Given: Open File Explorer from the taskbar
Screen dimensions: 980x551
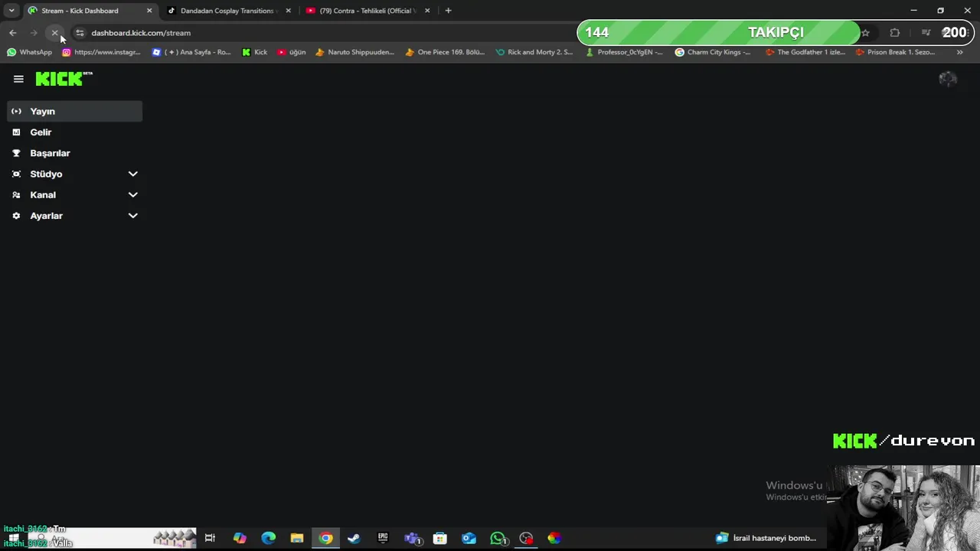Looking at the screenshot, I should tap(297, 539).
